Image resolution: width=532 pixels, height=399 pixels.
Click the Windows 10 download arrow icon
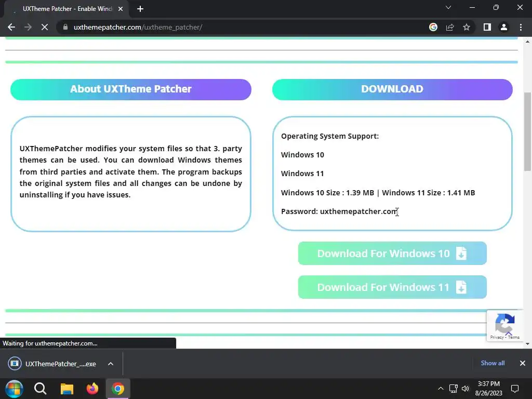(x=461, y=254)
